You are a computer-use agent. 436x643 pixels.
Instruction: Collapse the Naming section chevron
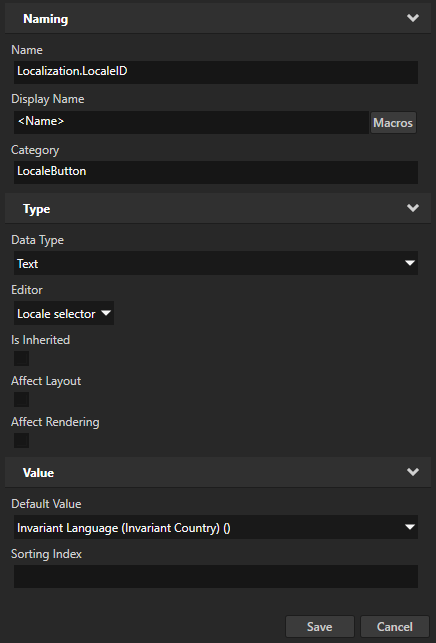(413, 18)
